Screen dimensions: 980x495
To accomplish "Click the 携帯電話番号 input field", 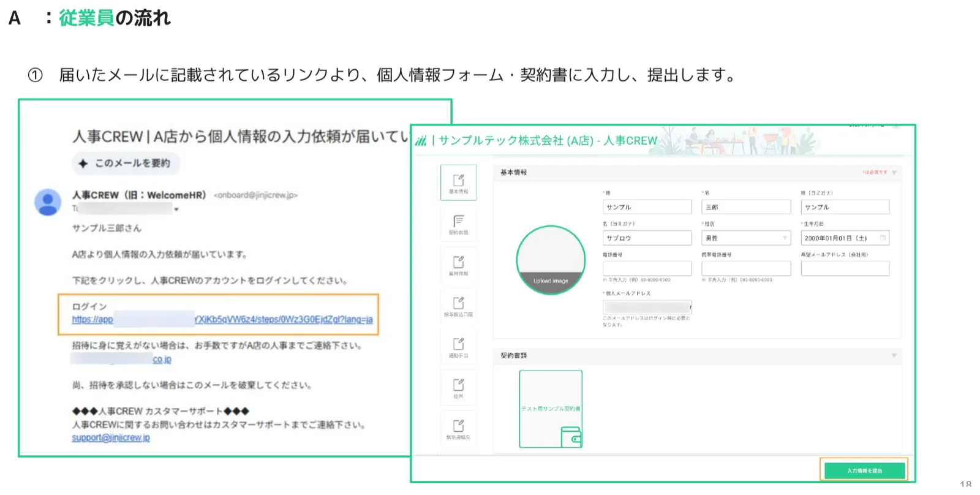I will pos(746,268).
